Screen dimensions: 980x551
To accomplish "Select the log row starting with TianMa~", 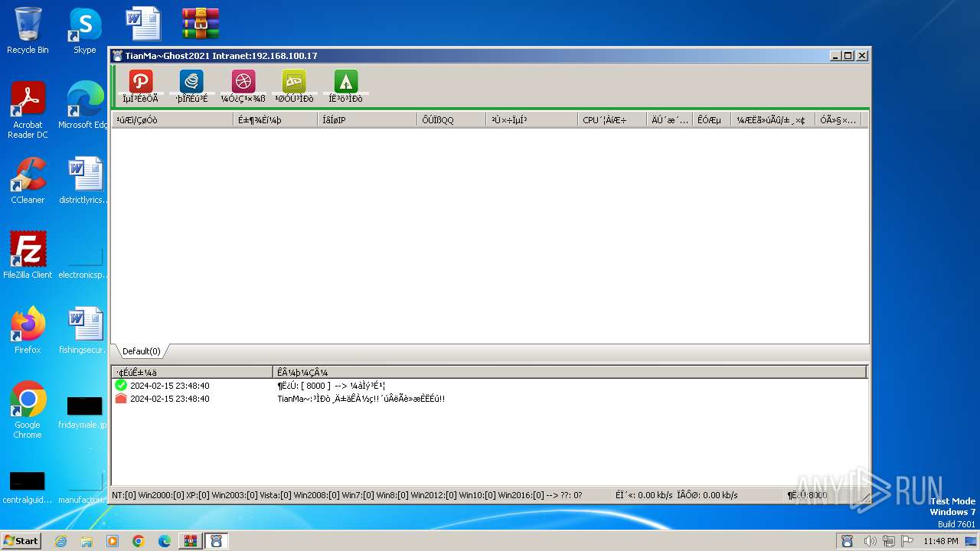I will point(490,399).
